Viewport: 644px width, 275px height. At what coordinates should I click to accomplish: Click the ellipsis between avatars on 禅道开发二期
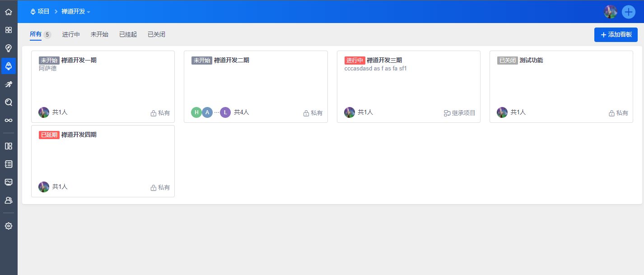(x=216, y=112)
